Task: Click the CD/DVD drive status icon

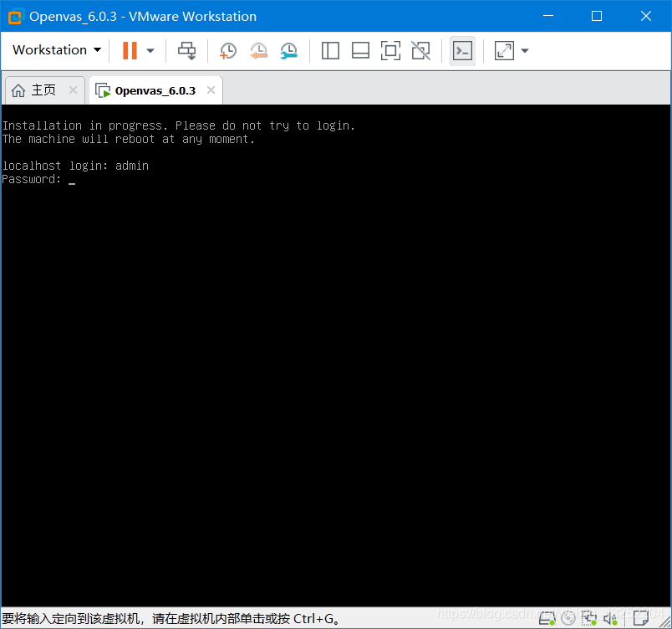Action: coord(568,618)
